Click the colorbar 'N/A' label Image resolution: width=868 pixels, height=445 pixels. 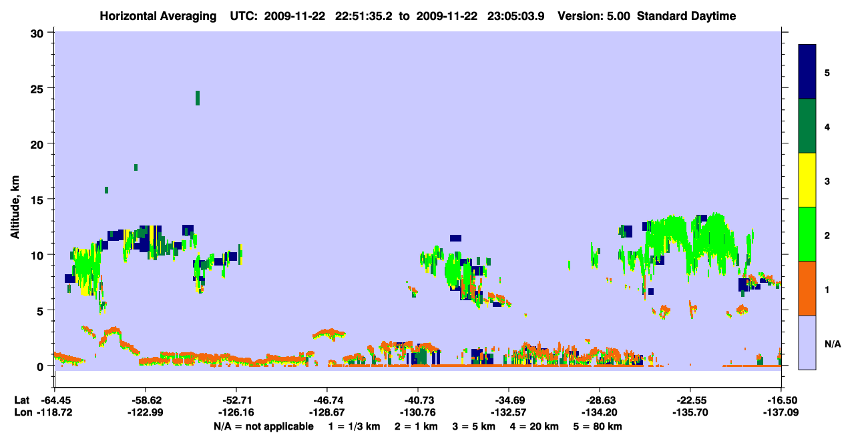click(832, 344)
